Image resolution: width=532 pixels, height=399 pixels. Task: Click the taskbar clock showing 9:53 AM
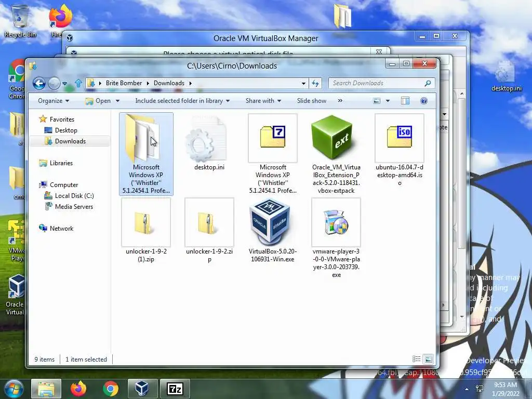(506, 389)
